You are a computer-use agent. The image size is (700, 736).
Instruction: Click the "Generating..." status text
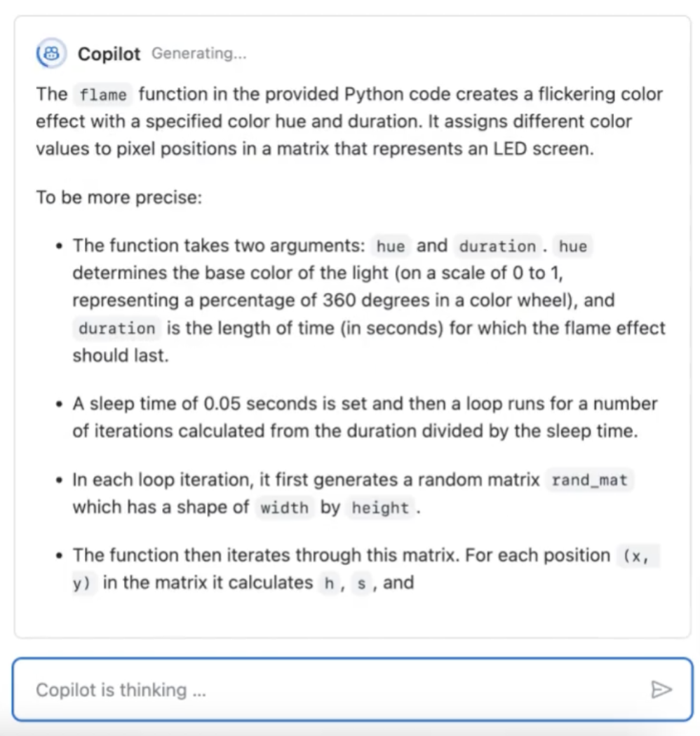(x=199, y=54)
